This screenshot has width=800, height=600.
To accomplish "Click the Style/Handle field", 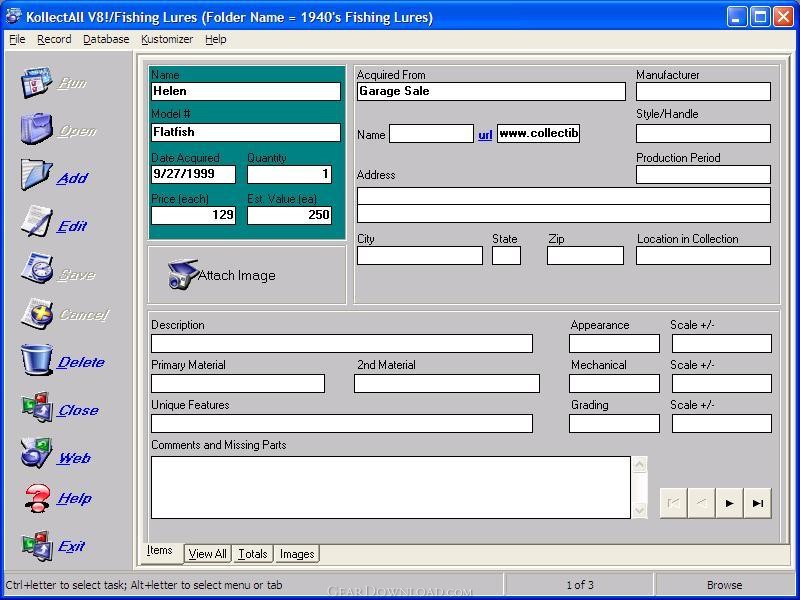I will tap(703, 133).
